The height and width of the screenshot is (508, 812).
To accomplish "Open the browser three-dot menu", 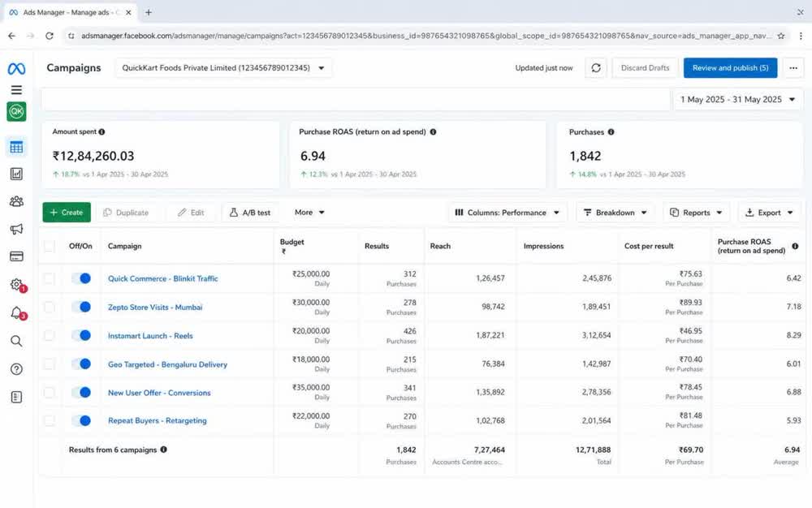I will click(801, 36).
